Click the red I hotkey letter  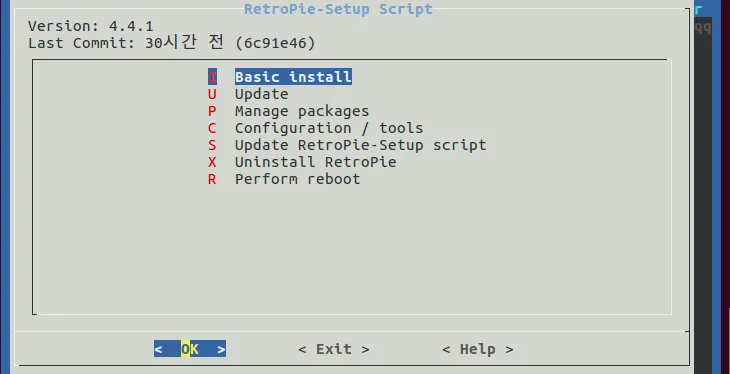tap(212, 77)
